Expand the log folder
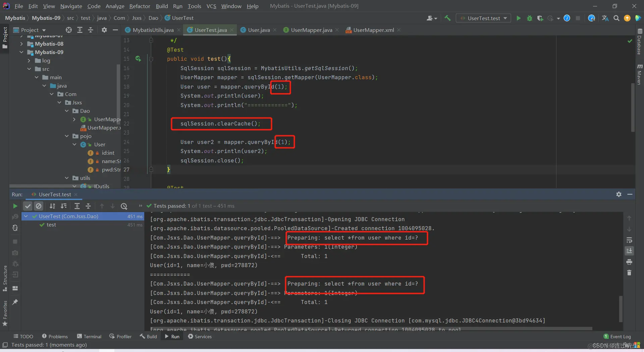Image resolution: width=644 pixels, height=352 pixels. point(29,60)
